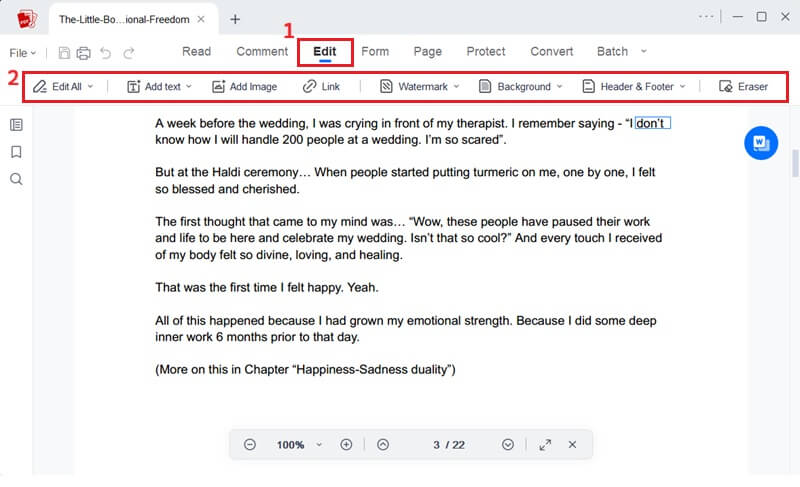The width and height of the screenshot is (800, 487).
Task: Expand the Background dropdown arrow
Action: pyautogui.click(x=559, y=87)
